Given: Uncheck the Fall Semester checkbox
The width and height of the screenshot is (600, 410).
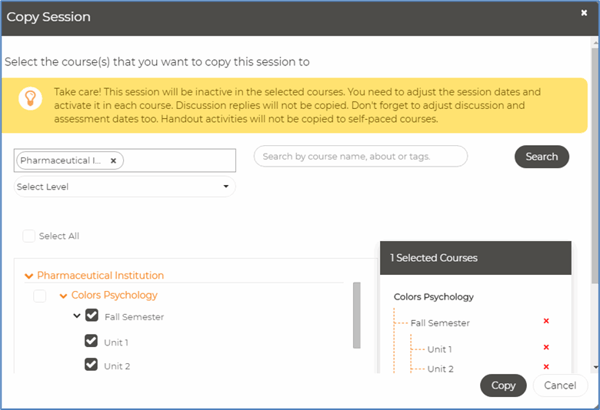Looking at the screenshot, I should [x=92, y=315].
